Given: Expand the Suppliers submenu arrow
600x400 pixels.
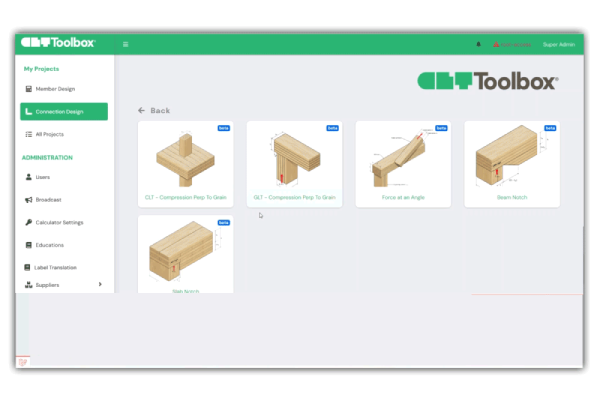Looking at the screenshot, I should click(100, 285).
